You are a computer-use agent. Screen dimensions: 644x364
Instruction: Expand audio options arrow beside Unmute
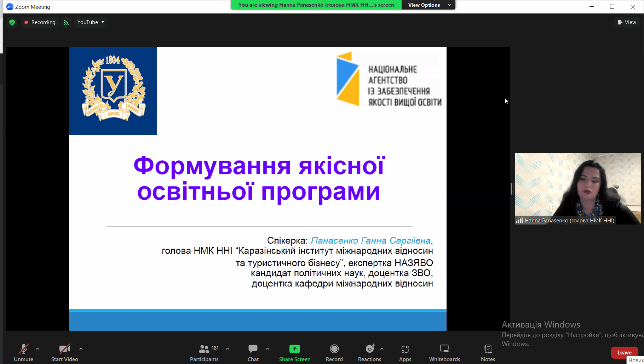pyautogui.click(x=38, y=349)
